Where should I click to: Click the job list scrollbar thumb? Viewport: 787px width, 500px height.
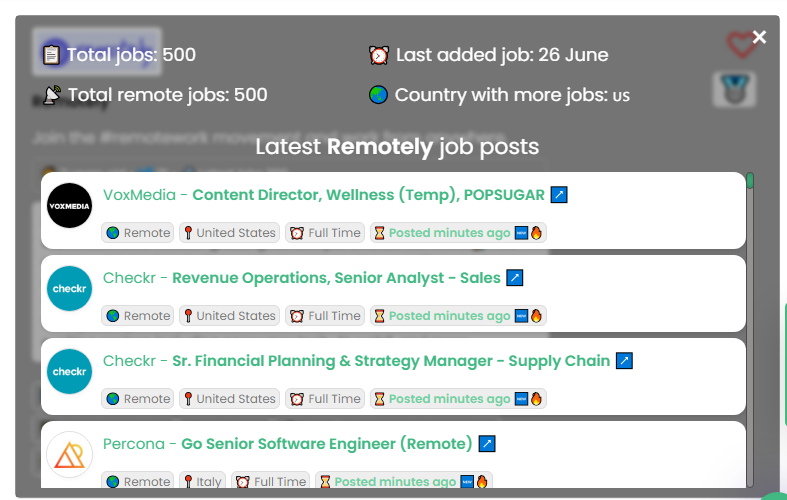(750, 181)
